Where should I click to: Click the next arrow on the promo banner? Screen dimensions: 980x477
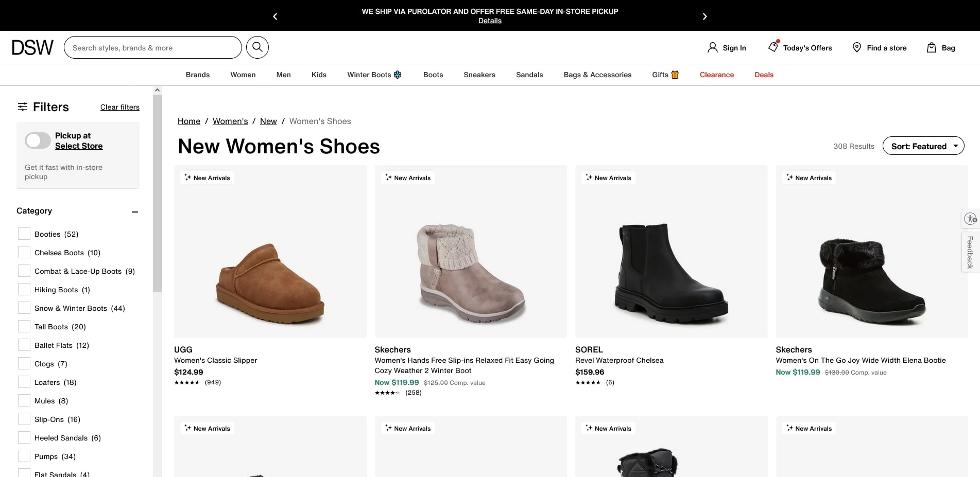tap(704, 16)
